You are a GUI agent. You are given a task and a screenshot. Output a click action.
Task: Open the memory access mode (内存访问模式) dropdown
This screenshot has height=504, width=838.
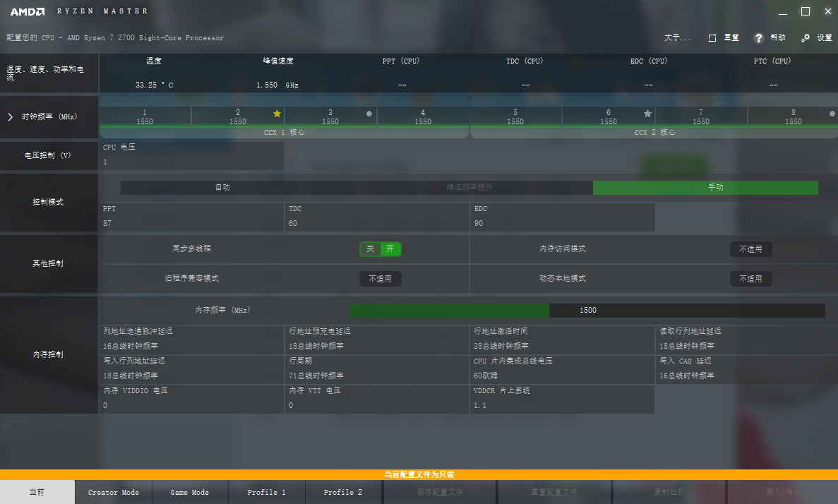[750, 249]
